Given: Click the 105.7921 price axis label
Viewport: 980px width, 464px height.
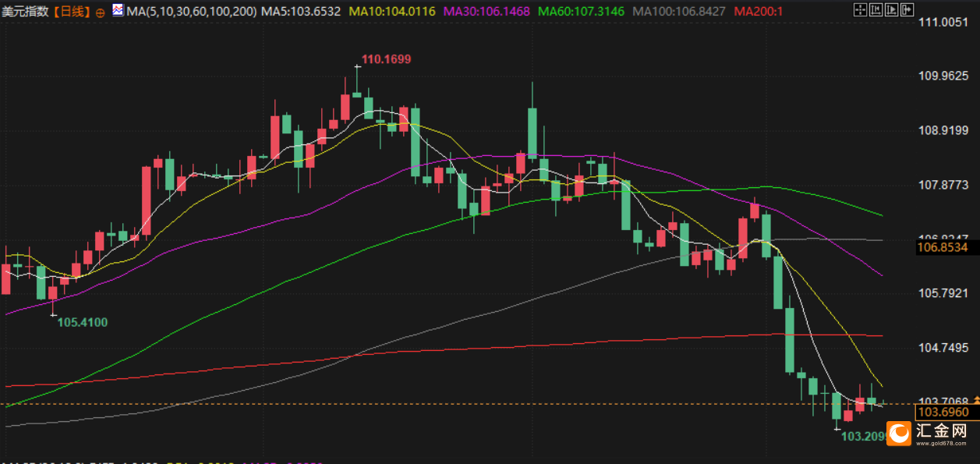Looking at the screenshot, I should click(944, 293).
